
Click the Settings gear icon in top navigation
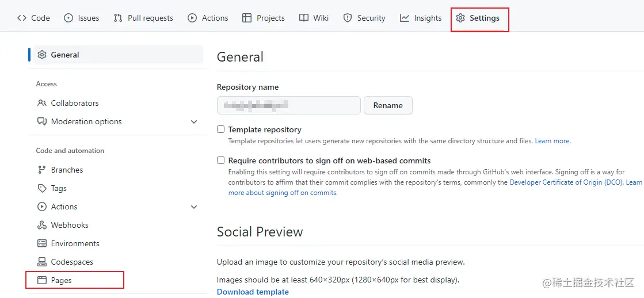(x=460, y=18)
